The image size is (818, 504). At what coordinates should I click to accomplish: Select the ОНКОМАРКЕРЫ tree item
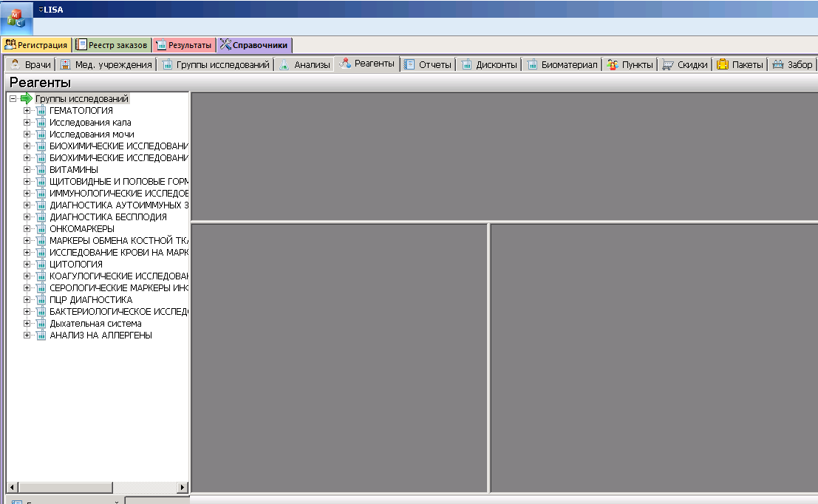82,228
